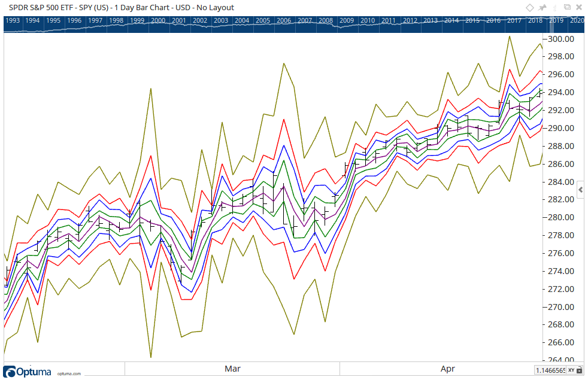Click the 300.00 price axis label
This screenshot has width=588, height=380.
pos(561,39)
